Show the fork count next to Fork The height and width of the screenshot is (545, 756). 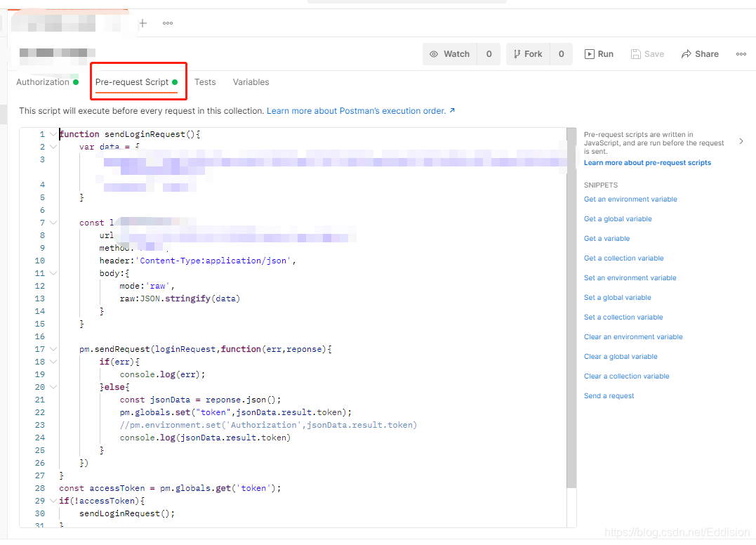[x=562, y=54]
